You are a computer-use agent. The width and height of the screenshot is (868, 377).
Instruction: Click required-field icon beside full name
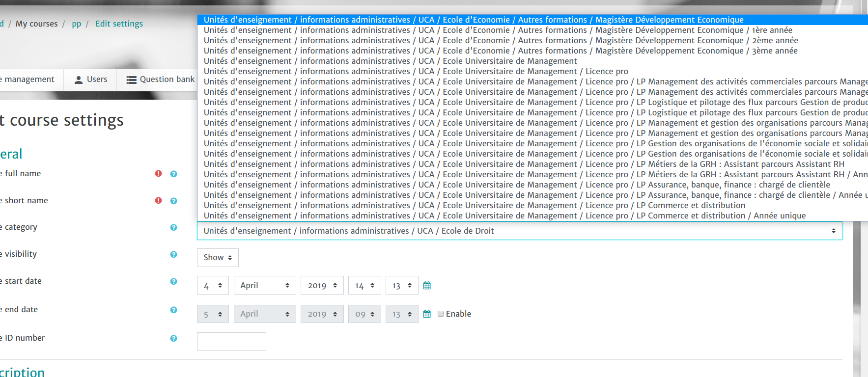(158, 173)
